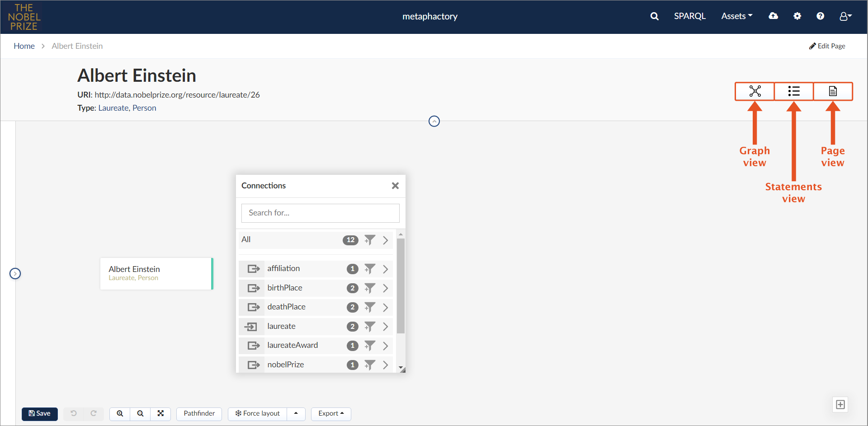Zoom in using the graph toolbar magnifier
868x426 pixels.
tap(119, 414)
